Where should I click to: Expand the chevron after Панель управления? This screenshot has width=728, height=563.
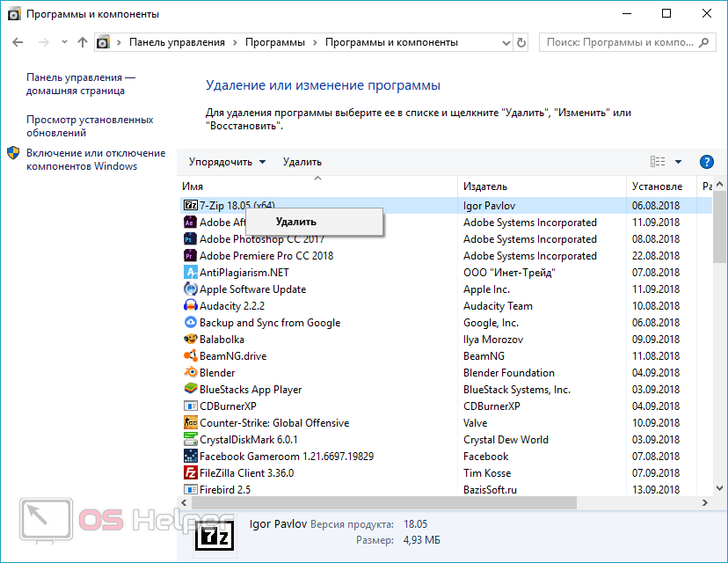(x=235, y=43)
